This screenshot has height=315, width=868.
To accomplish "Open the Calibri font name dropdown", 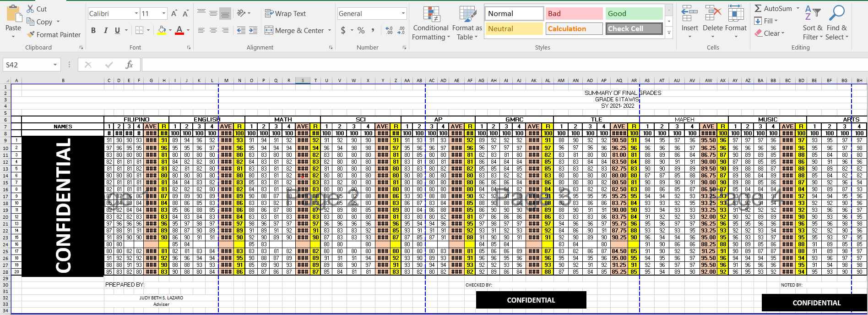I will (x=136, y=14).
